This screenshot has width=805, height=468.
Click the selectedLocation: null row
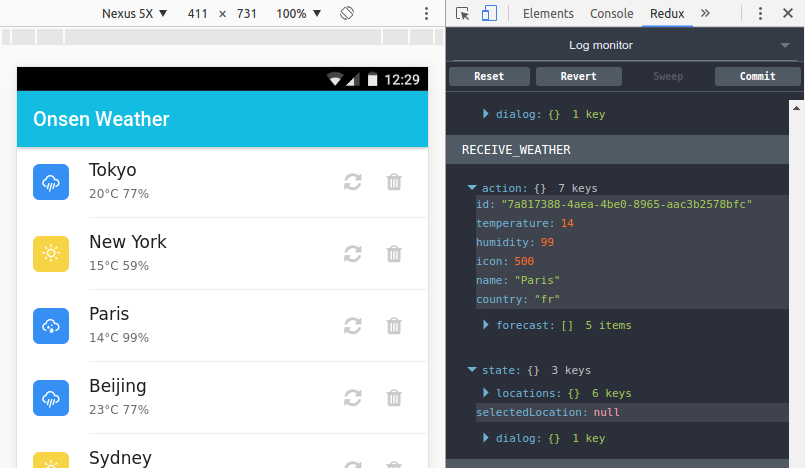pyautogui.click(x=632, y=412)
